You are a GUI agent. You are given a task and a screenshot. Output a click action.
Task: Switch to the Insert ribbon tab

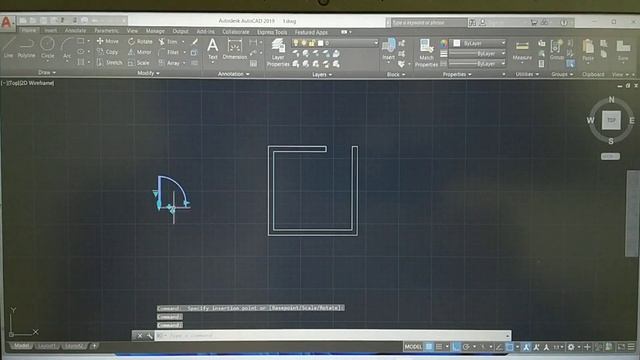point(51,31)
